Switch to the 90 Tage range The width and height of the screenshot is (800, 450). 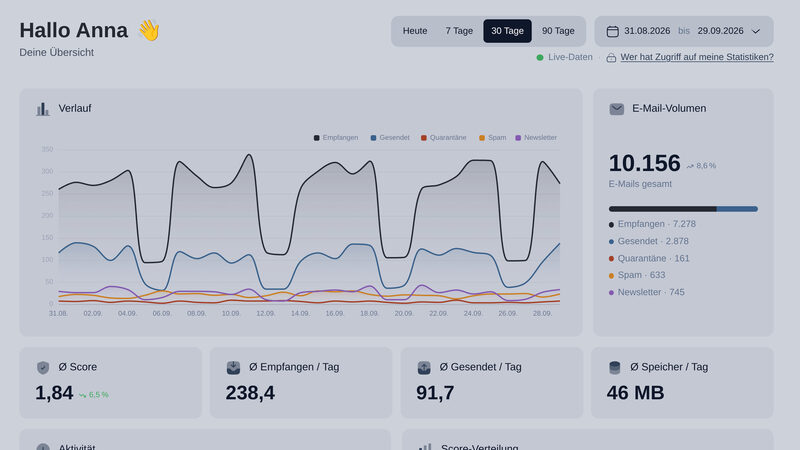click(558, 31)
